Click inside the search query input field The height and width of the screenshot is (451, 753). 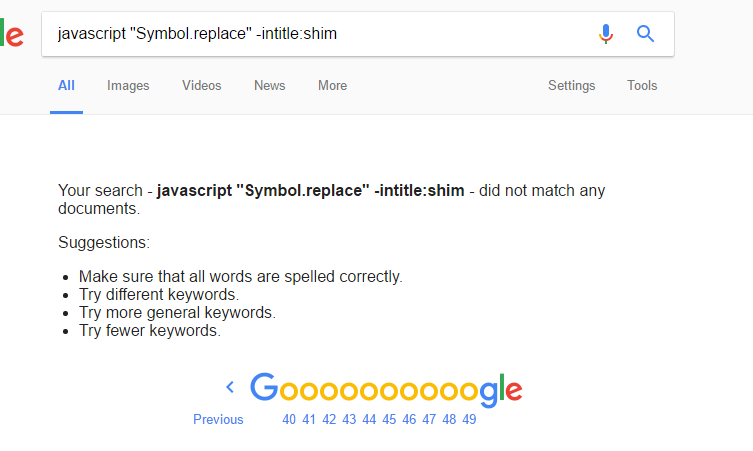tap(317, 34)
